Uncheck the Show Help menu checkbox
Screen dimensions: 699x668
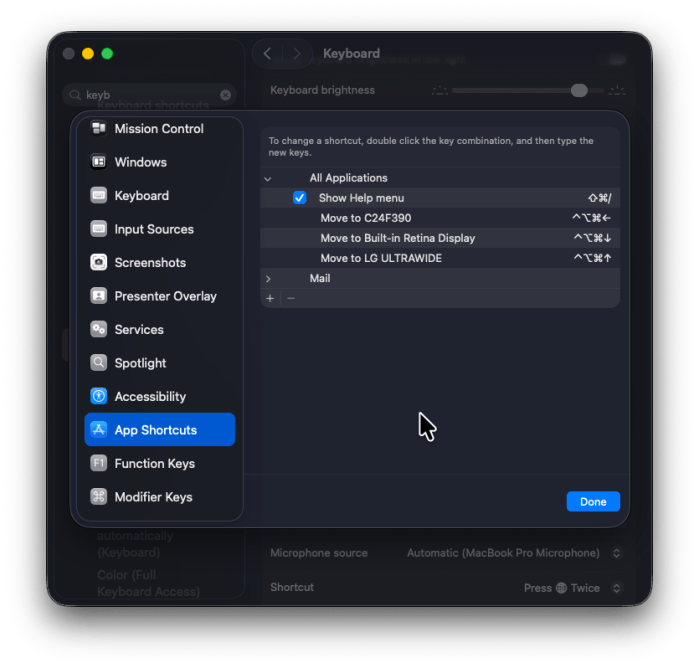coord(300,198)
